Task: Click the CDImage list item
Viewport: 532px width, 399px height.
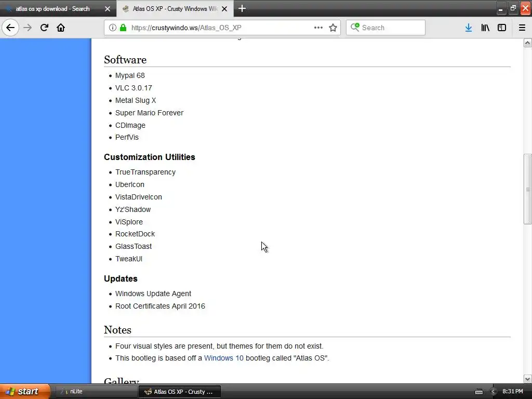Action: 130,125
